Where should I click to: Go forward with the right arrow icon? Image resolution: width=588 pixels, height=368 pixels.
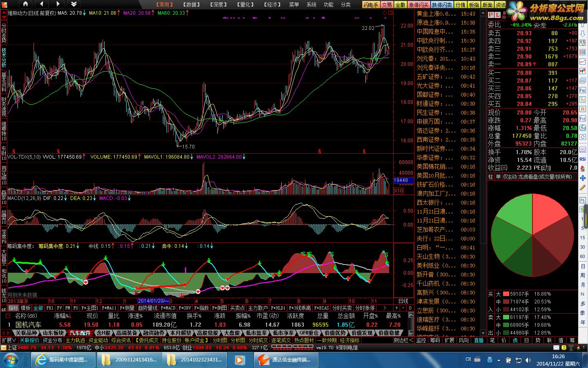click(x=58, y=4)
